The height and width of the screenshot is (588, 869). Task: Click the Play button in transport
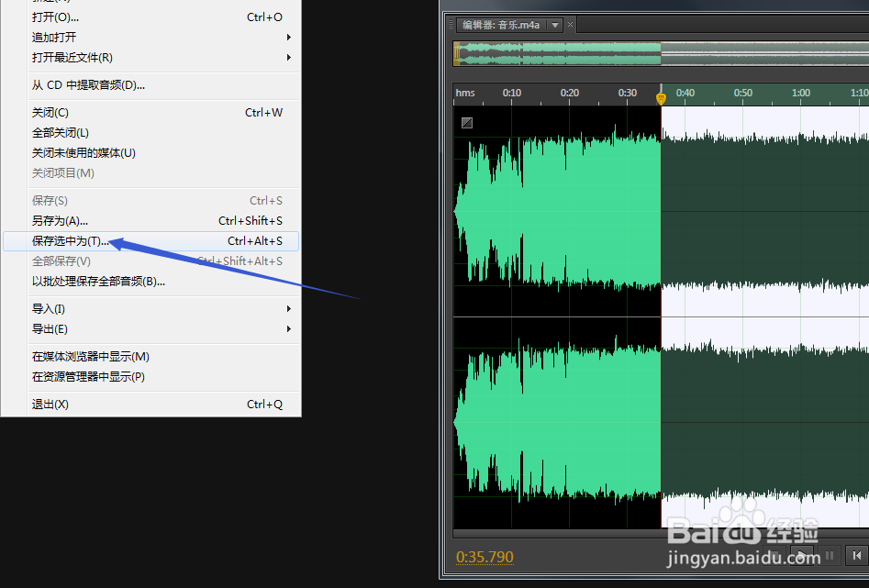click(802, 555)
